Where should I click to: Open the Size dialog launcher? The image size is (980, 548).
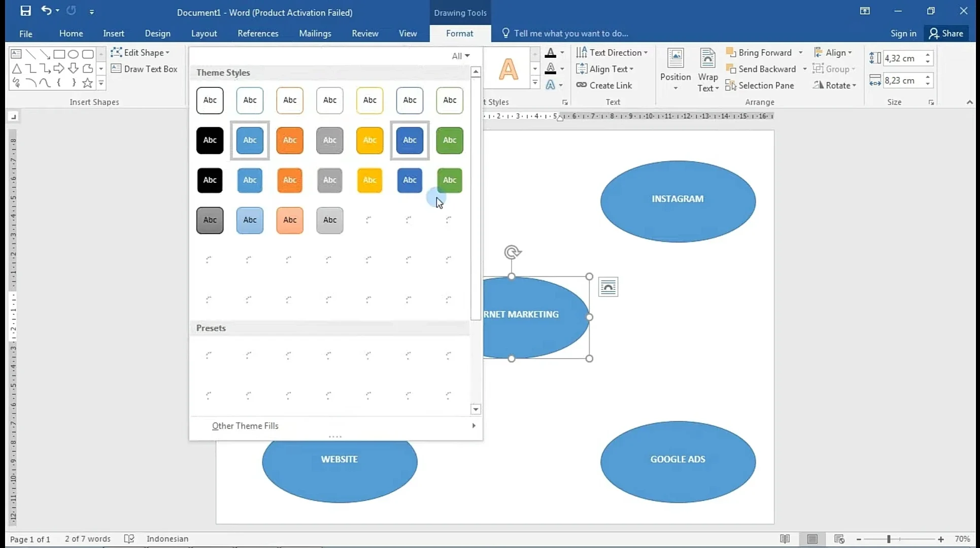931,102
